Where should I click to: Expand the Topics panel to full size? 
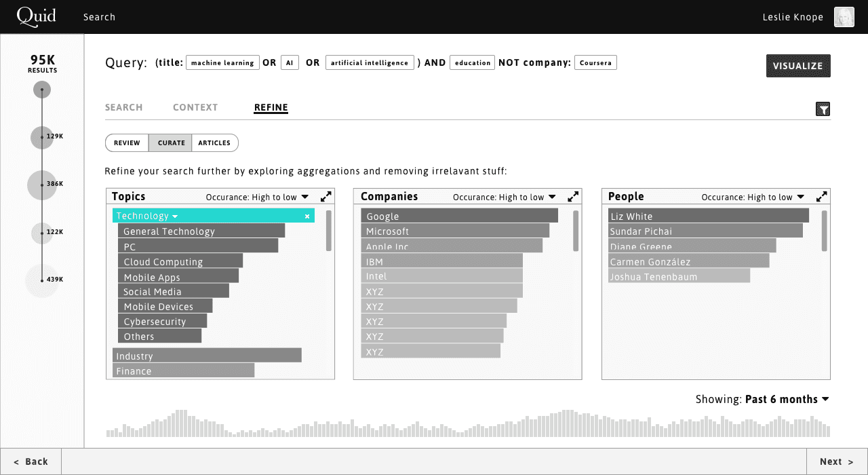tap(326, 197)
